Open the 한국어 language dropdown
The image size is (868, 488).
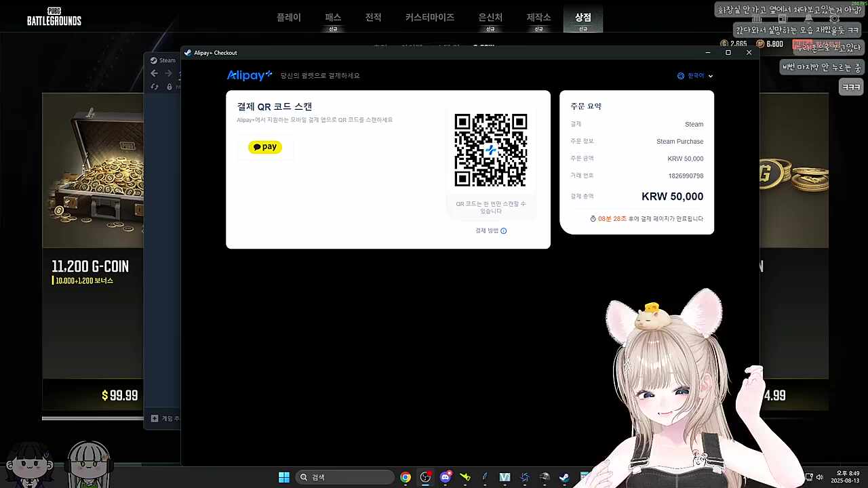tap(696, 76)
